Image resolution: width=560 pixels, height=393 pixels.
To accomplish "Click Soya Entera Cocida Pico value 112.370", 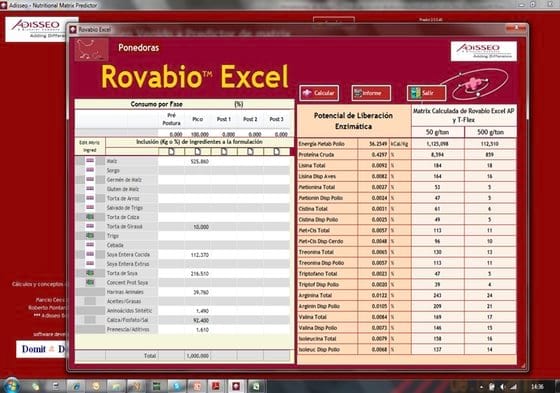I will [198, 255].
